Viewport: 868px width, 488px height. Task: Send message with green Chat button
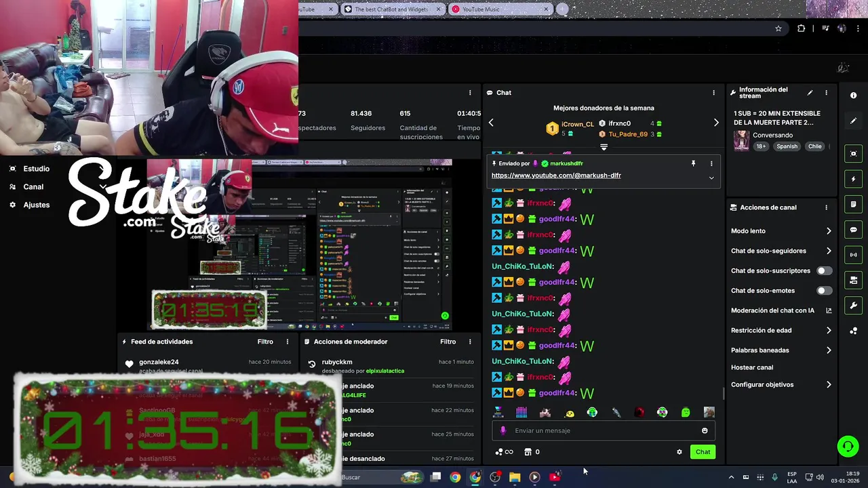click(x=703, y=452)
